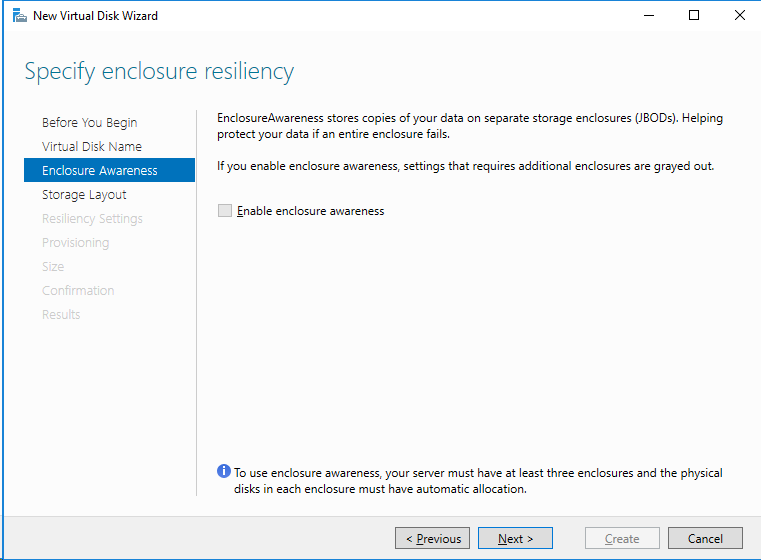Click the sentence about grayed out settings
Image resolution: width=761 pixels, height=560 pixels.
[465, 166]
